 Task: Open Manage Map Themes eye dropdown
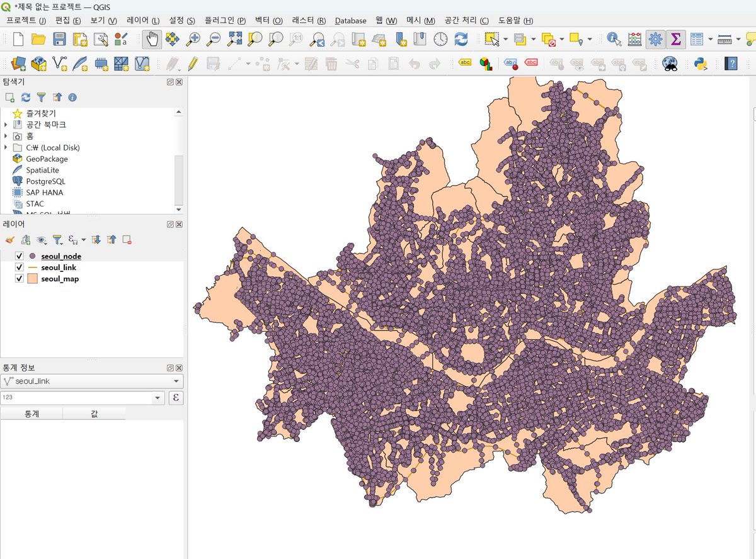pos(42,239)
